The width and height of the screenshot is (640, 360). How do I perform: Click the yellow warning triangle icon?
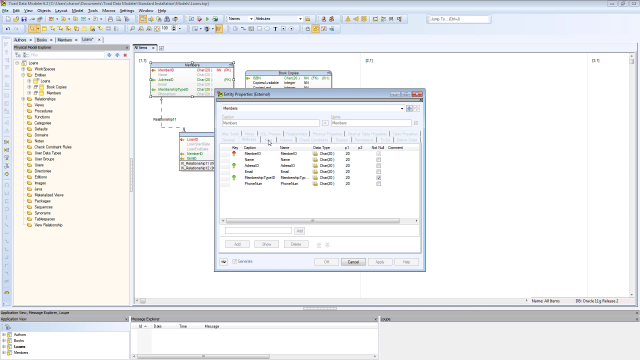[x=348, y=19]
